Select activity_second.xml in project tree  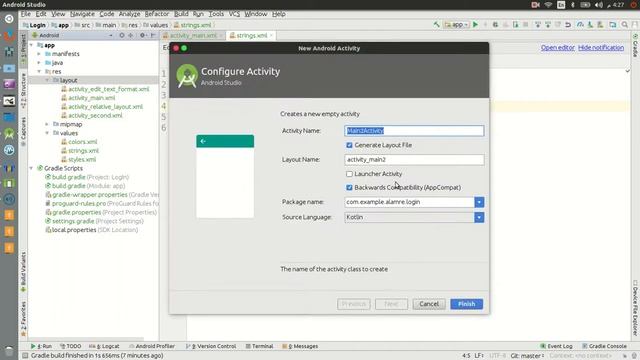[x=91, y=116]
